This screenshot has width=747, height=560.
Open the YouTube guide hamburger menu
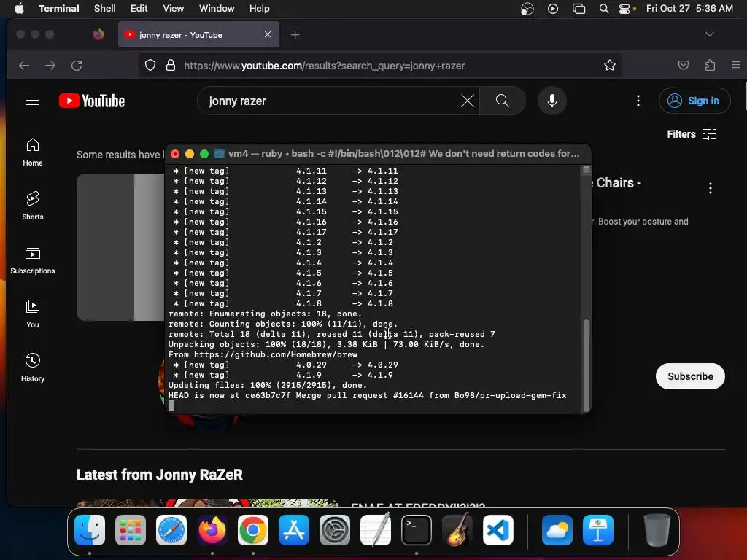point(33,101)
